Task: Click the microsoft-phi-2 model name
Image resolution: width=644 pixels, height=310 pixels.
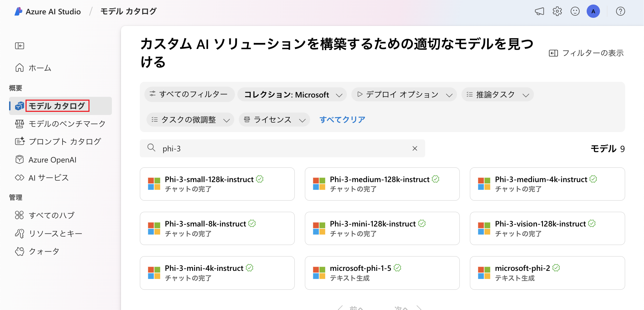Action: (x=522, y=268)
